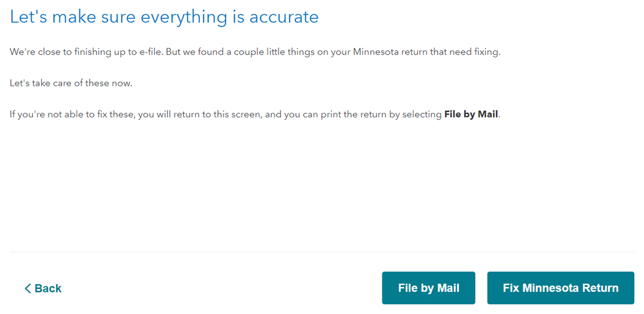Click the "Let's make sure everything is accurate" heading
644x314 pixels.
click(x=164, y=17)
